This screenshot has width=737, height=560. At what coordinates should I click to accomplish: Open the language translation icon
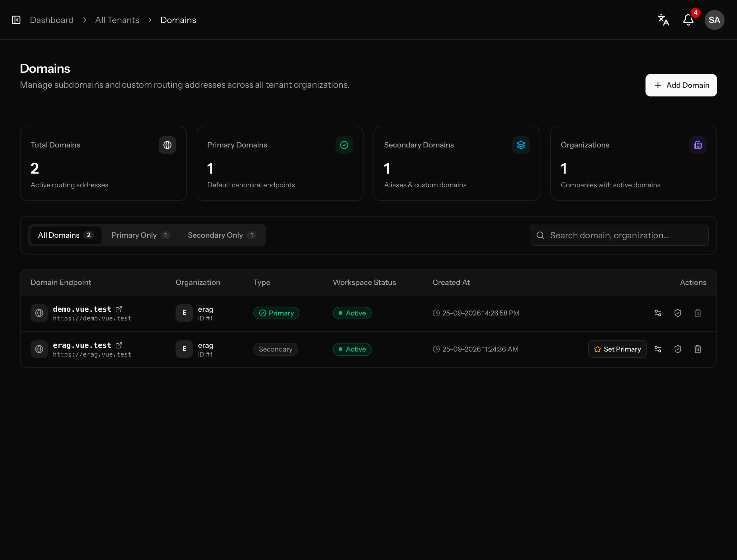[663, 20]
